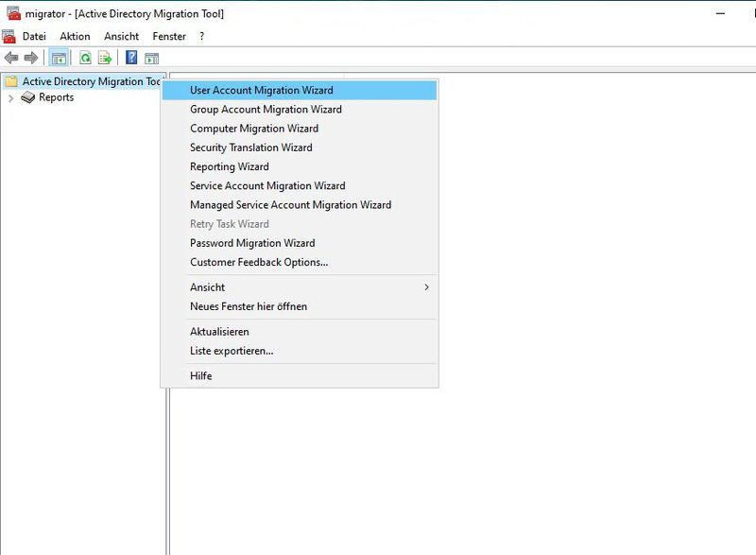This screenshot has width=756, height=555.
Task: Click Hilfe in the context menu
Action: pos(203,375)
